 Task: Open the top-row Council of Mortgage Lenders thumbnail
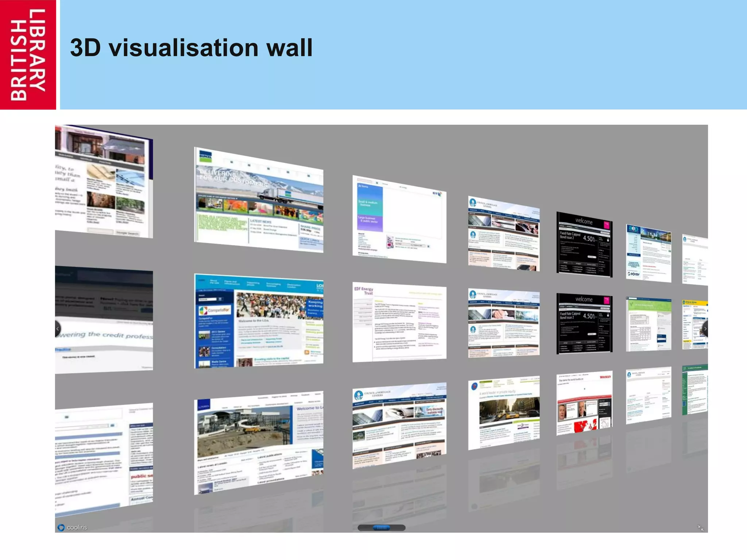coord(504,233)
